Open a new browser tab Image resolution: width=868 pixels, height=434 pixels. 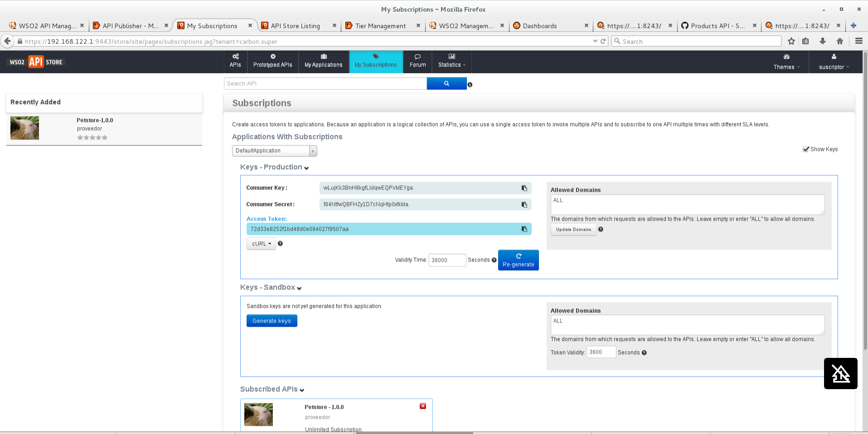click(853, 26)
